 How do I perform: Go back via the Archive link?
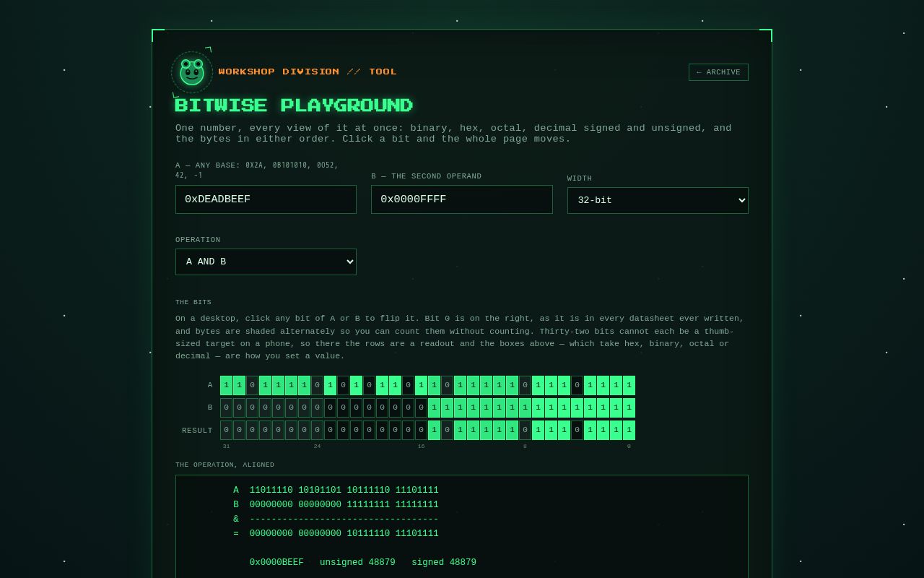(718, 72)
